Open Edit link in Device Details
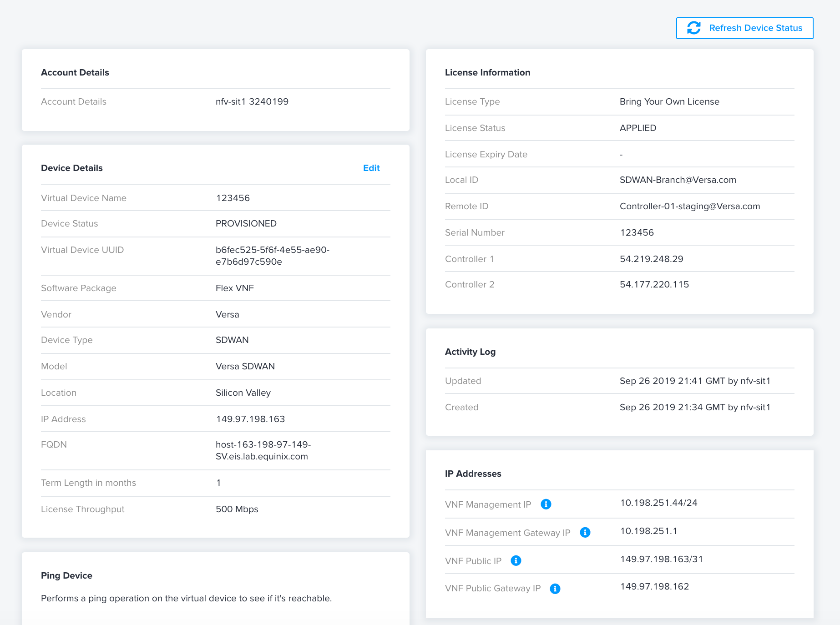Image resolution: width=840 pixels, height=625 pixels. [x=371, y=168]
